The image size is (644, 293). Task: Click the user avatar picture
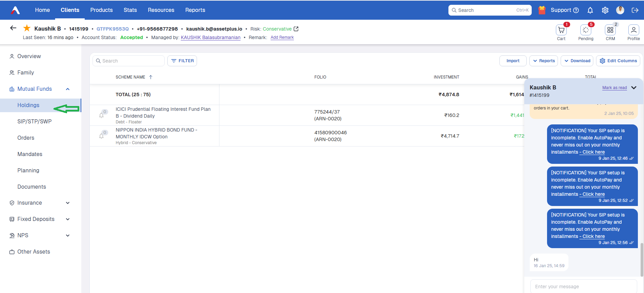(x=620, y=10)
